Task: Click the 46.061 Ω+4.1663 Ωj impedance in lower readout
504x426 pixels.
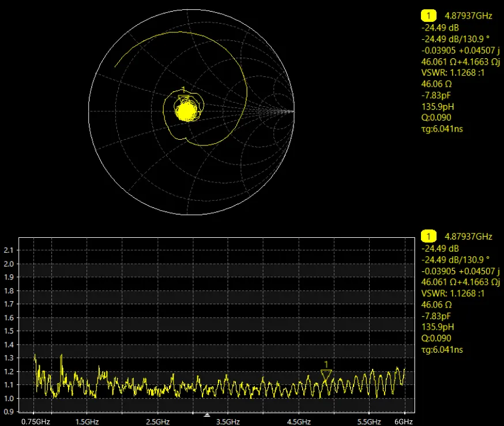Action: pyautogui.click(x=460, y=282)
